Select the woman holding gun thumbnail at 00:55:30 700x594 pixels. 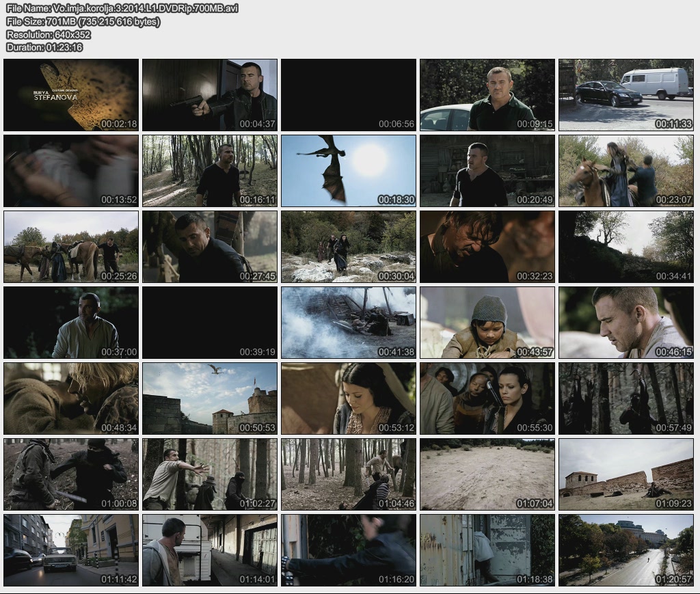487,399
